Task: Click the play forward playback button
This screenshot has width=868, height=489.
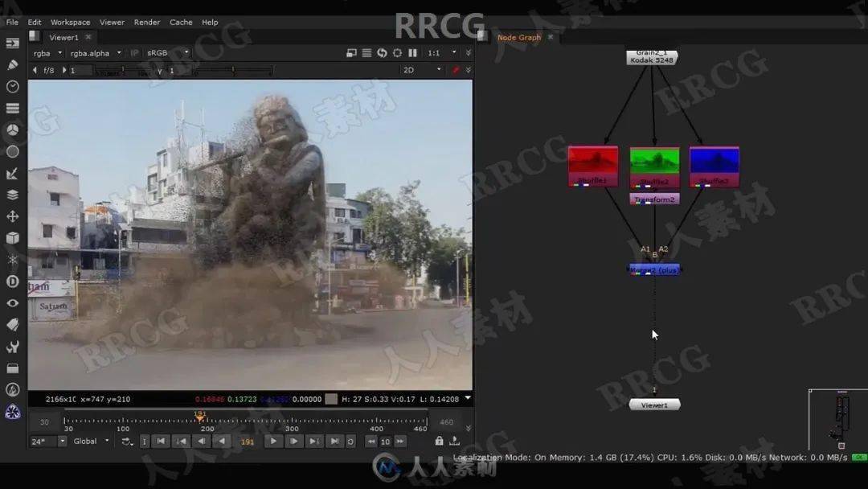Action: point(273,441)
